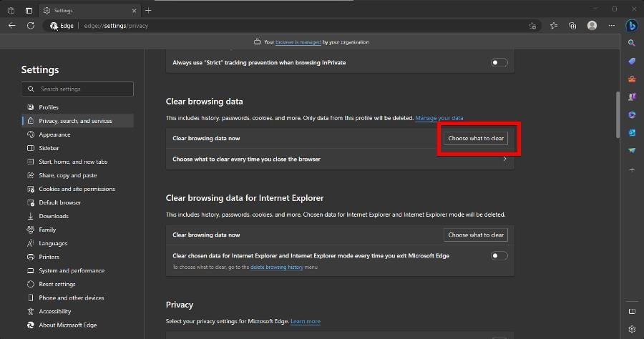Open the Default browser settings

77,202
